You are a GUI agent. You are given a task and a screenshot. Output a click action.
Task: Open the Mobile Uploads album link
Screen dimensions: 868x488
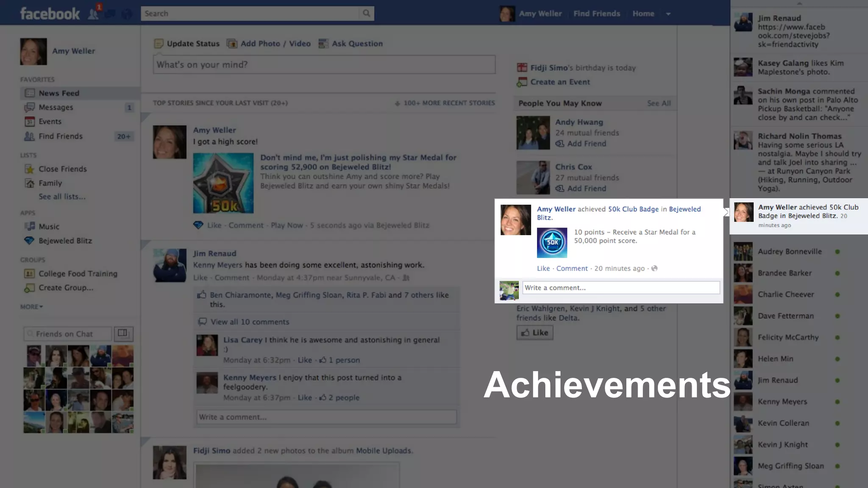(384, 451)
